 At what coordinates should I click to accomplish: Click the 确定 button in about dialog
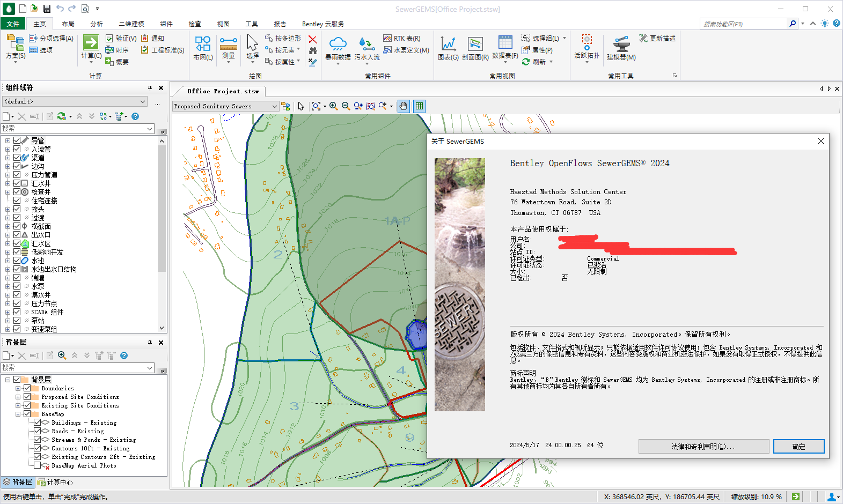click(798, 447)
